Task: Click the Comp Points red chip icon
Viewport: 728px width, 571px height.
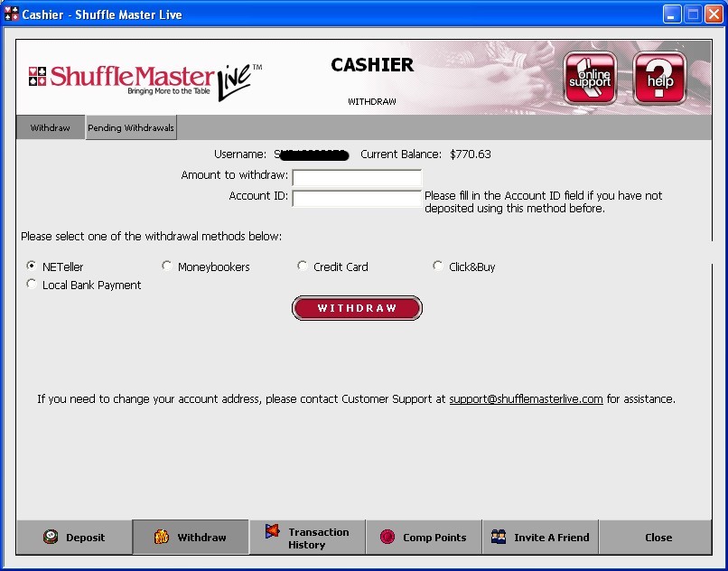Action: click(x=387, y=537)
